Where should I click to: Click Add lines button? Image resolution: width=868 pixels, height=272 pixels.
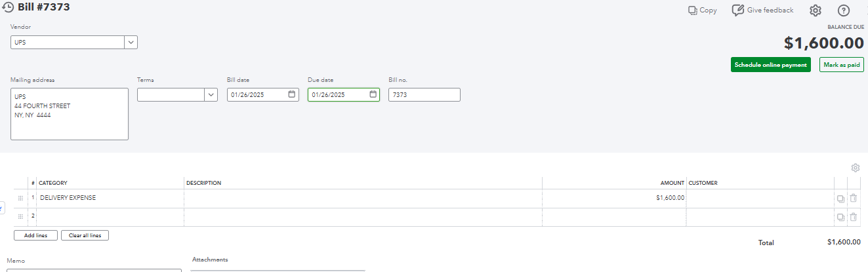(35, 235)
